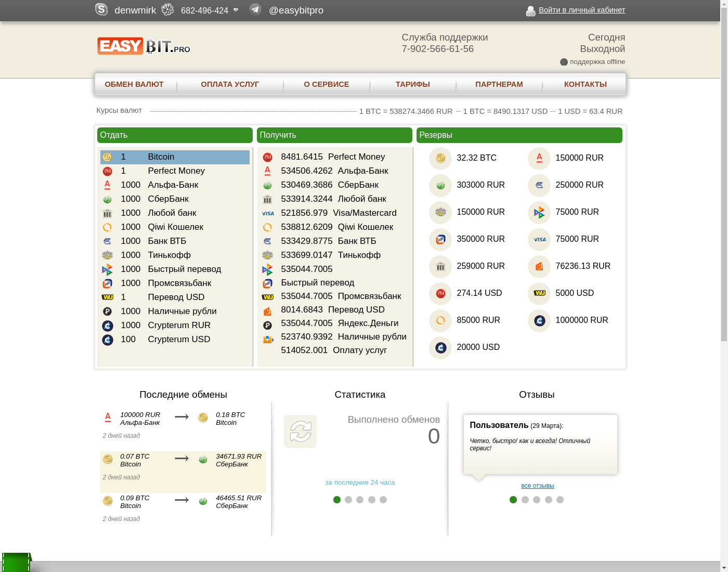
Task: Click the Тинькофф icon in Отдать
Action: 107,255
